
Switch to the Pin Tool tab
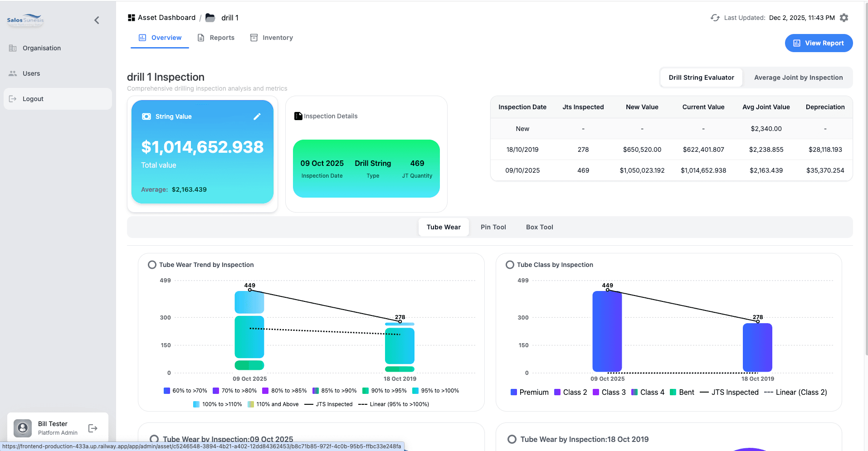(x=493, y=227)
